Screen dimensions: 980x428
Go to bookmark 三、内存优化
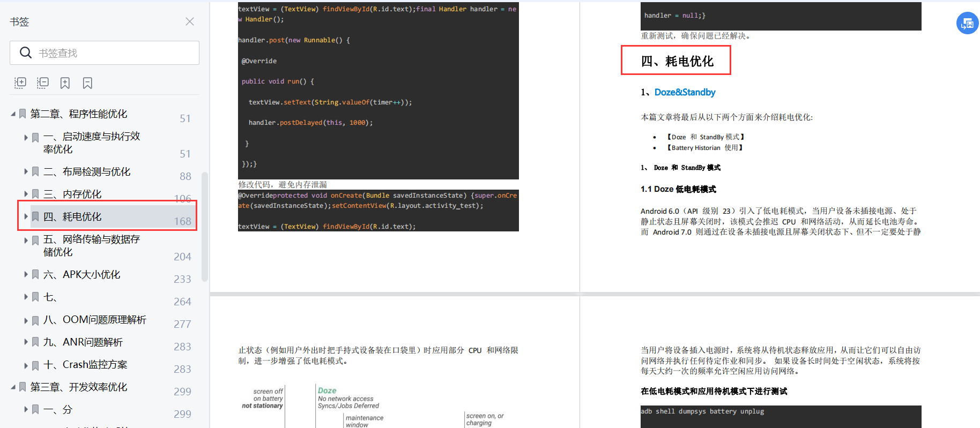(72, 194)
